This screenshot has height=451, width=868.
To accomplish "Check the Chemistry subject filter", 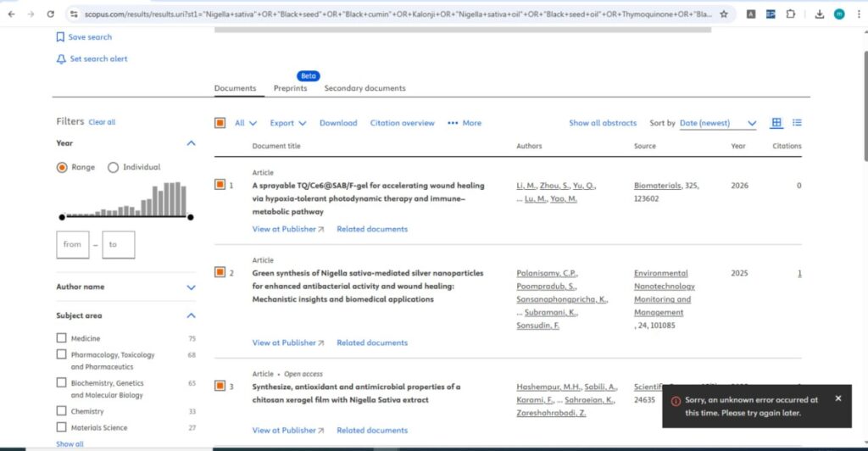I will click(x=61, y=410).
